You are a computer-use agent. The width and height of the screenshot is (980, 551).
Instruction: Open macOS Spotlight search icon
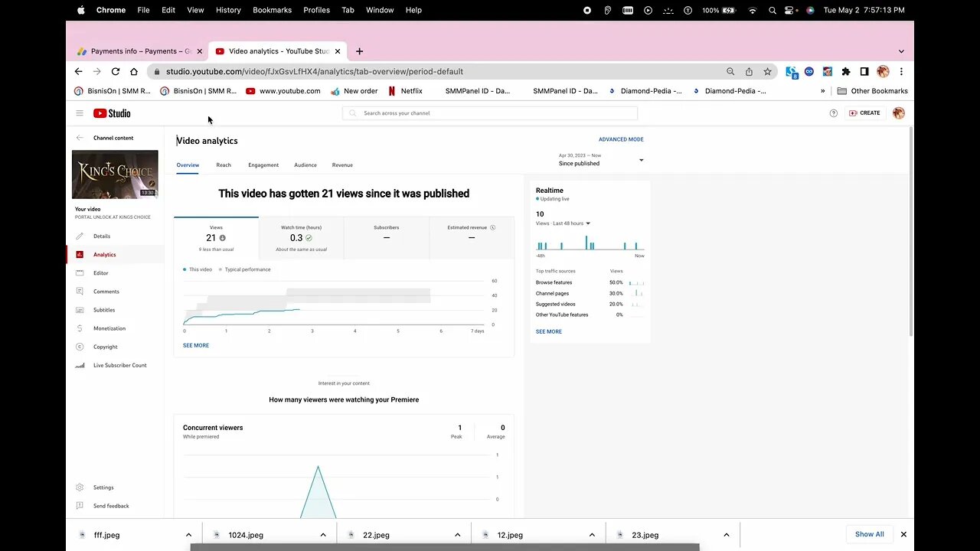(x=772, y=10)
